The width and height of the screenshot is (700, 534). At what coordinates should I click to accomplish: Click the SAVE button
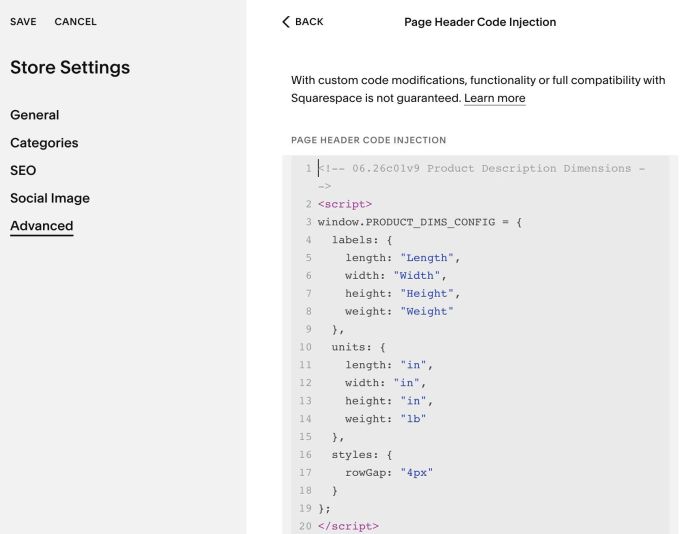click(x=23, y=22)
